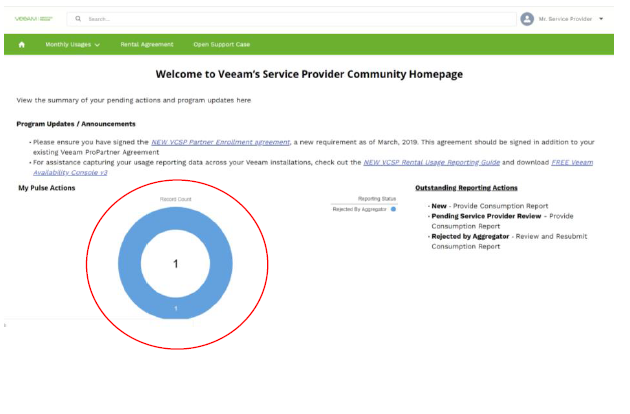This screenshot has width=630, height=414.
Task: Open the Monthly Usages menu
Action: [x=72, y=45]
